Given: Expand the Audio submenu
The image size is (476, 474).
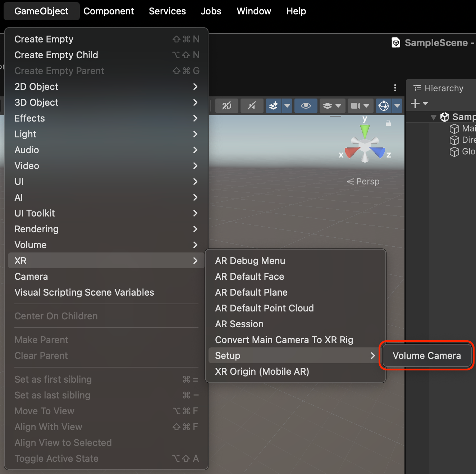Looking at the screenshot, I should 106,150.
